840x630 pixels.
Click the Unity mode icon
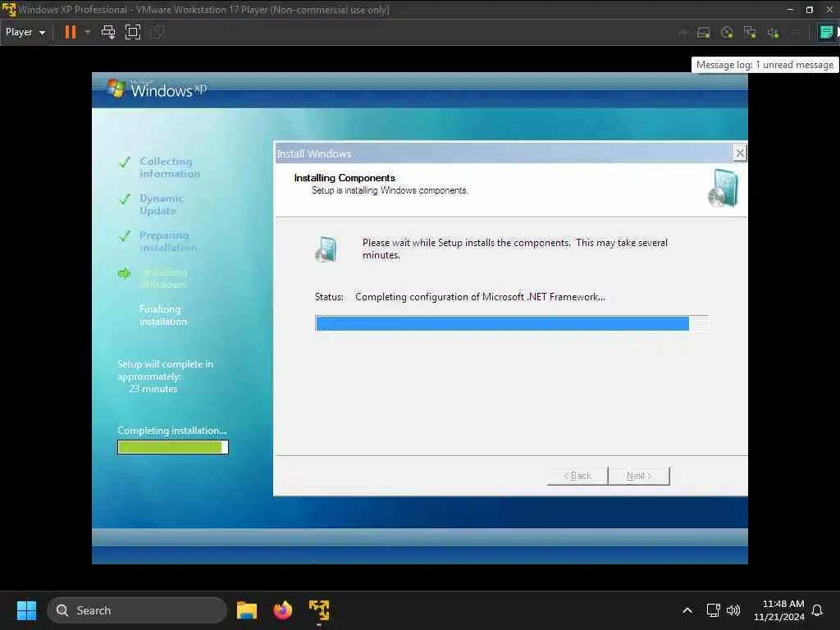pyautogui.click(x=157, y=32)
